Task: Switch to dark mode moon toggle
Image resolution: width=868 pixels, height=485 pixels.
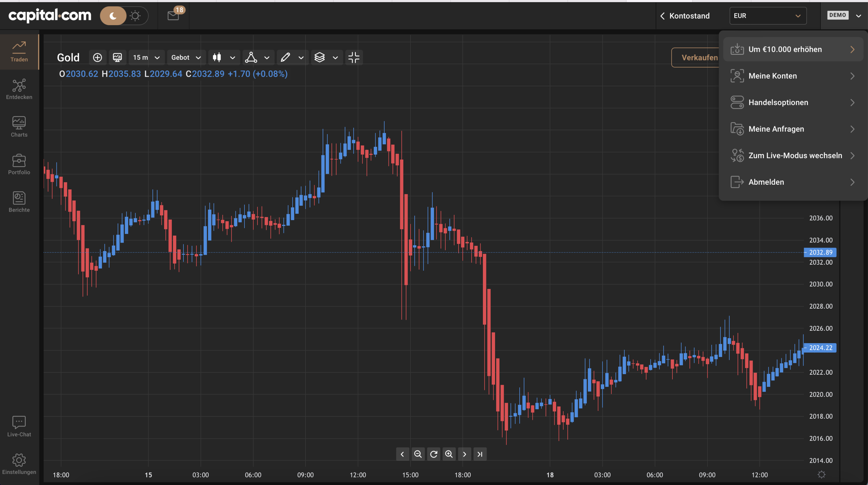Action: click(x=113, y=16)
